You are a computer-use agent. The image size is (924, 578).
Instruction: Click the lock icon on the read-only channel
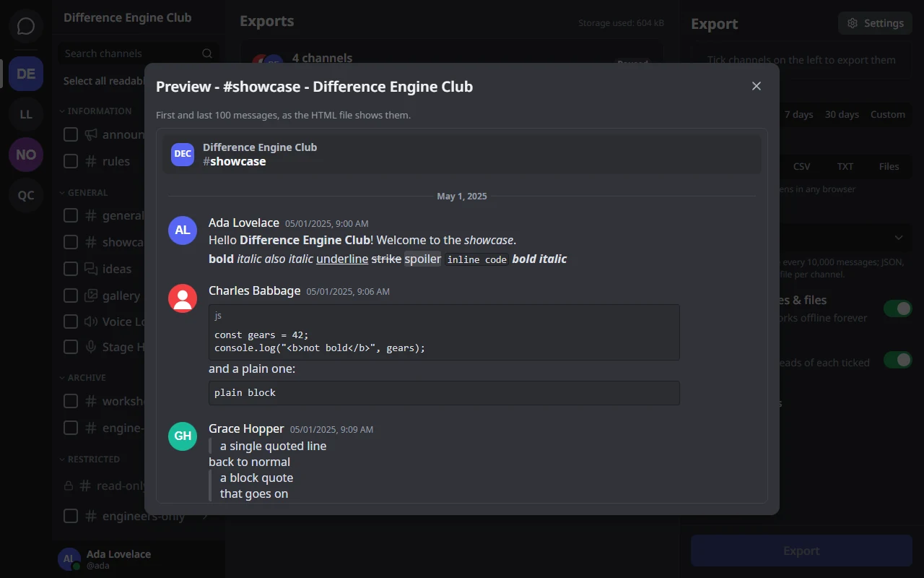69,486
